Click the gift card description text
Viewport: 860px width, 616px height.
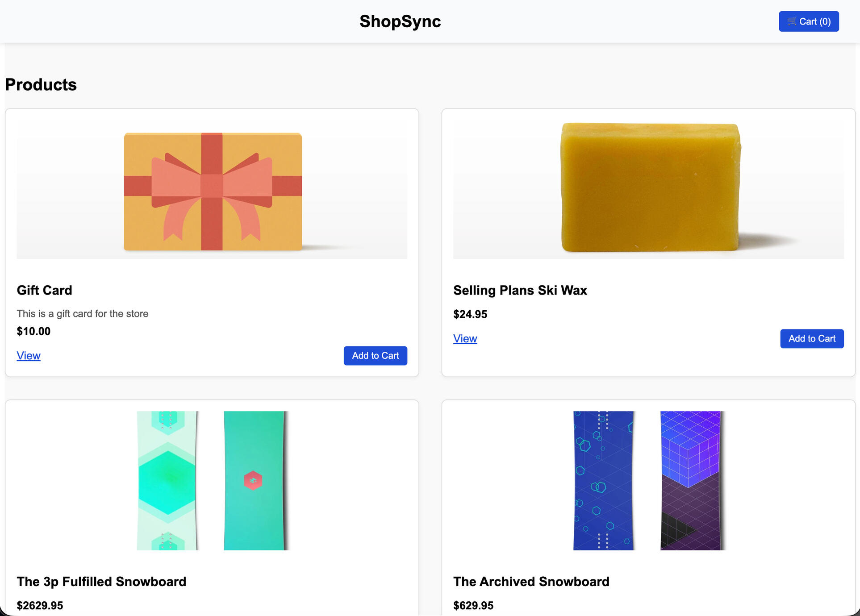[x=82, y=313]
